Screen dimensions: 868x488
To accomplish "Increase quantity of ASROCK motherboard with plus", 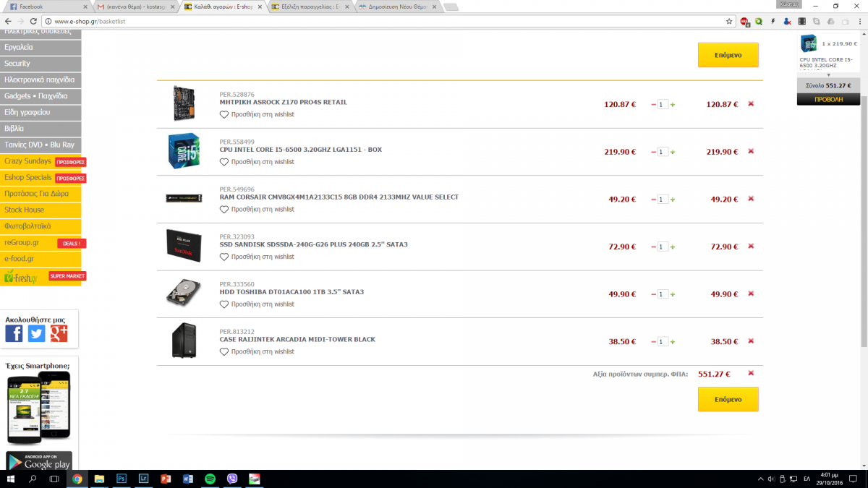I will coord(673,105).
